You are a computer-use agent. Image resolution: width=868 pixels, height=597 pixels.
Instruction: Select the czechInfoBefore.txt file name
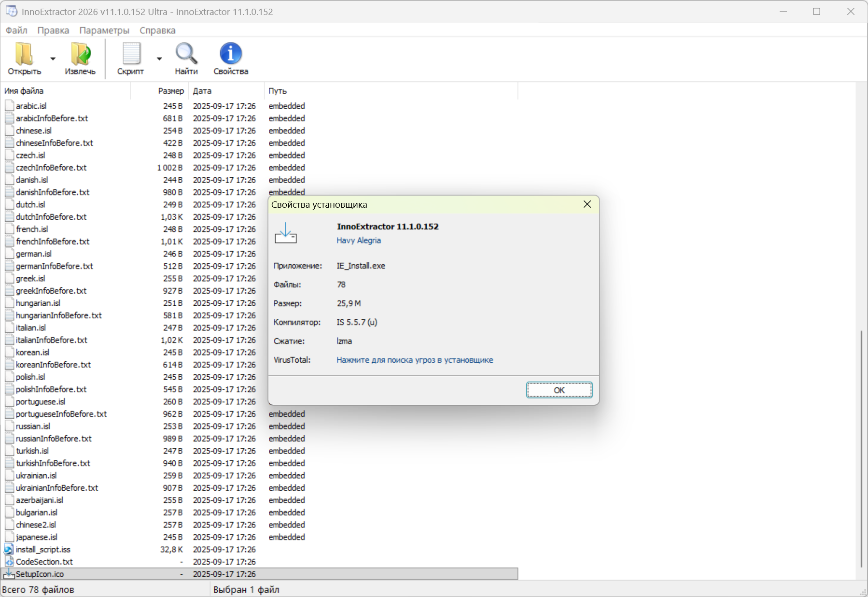click(x=51, y=168)
